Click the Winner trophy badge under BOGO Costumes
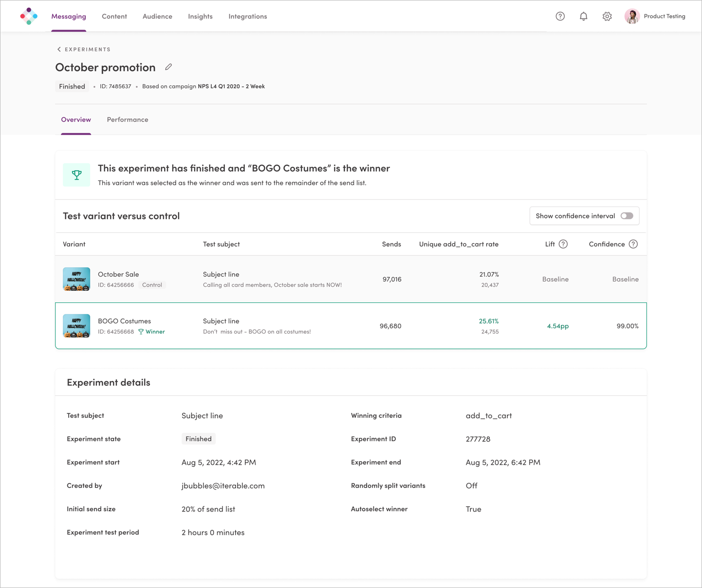 pos(151,331)
